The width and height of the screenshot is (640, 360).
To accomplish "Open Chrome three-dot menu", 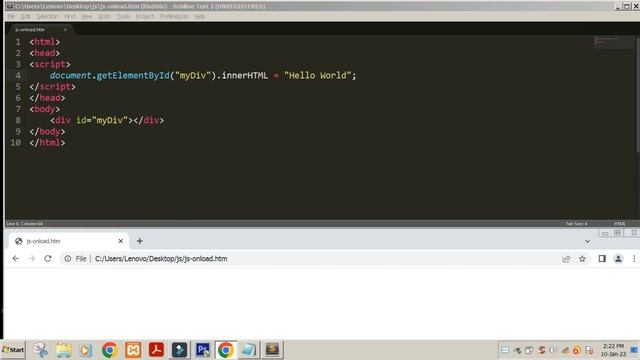I will pyautogui.click(x=634, y=258).
